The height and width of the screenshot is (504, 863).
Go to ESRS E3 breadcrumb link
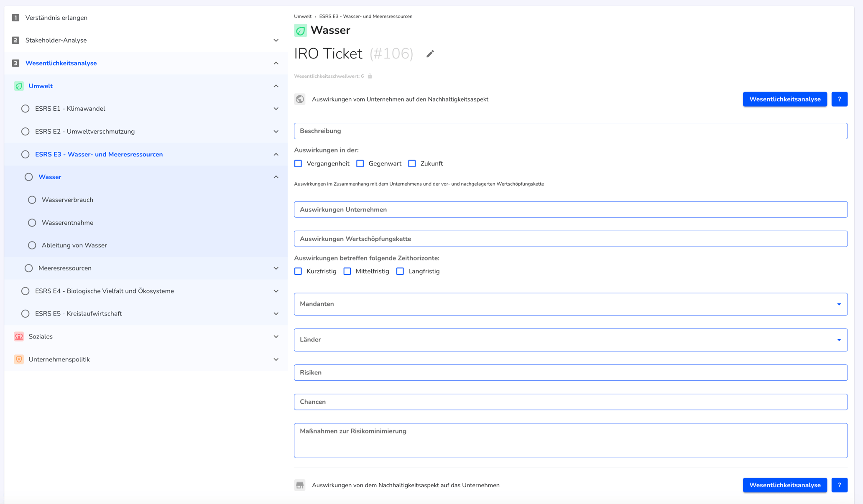[x=365, y=16]
